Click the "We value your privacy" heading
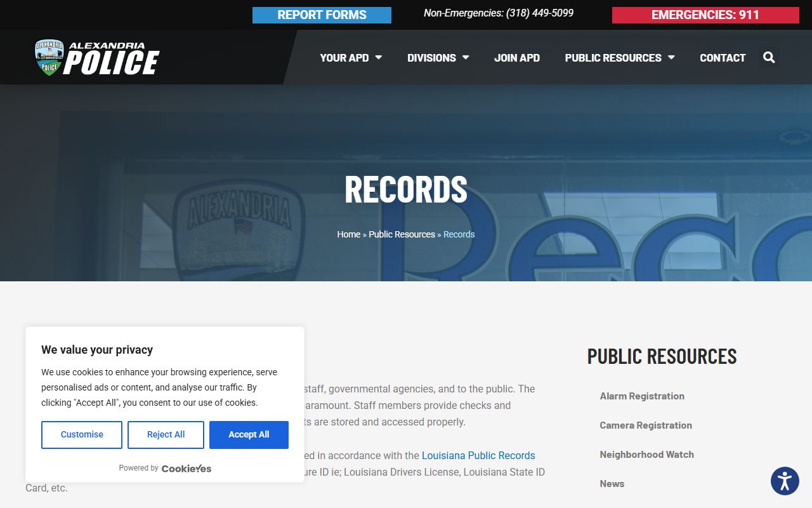The width and height of the screenshot is (812, 508). point(97,350)
